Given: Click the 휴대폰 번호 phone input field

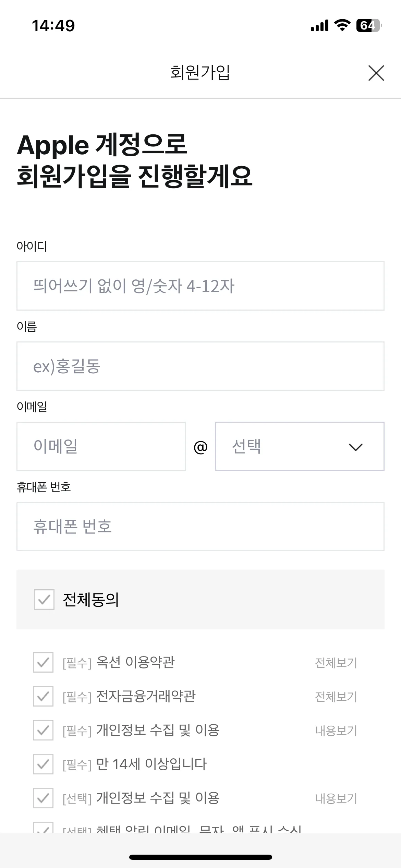Looking at the screenshot, I should [x=200, y=526].
